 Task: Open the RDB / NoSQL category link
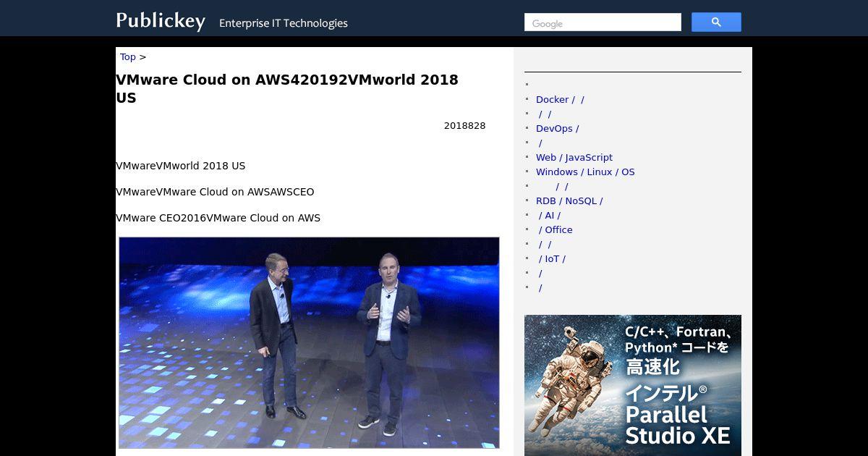[x=569, y=201]
